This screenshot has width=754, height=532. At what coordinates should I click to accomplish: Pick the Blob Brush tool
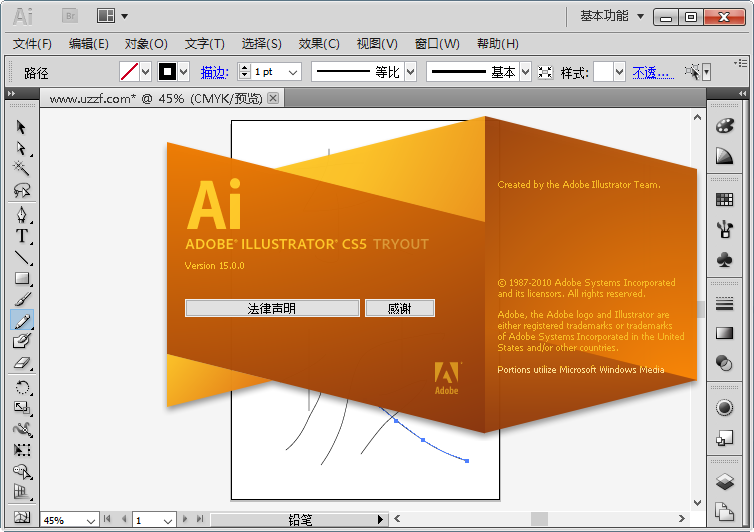pyautogui.click(x=21, y=341)
